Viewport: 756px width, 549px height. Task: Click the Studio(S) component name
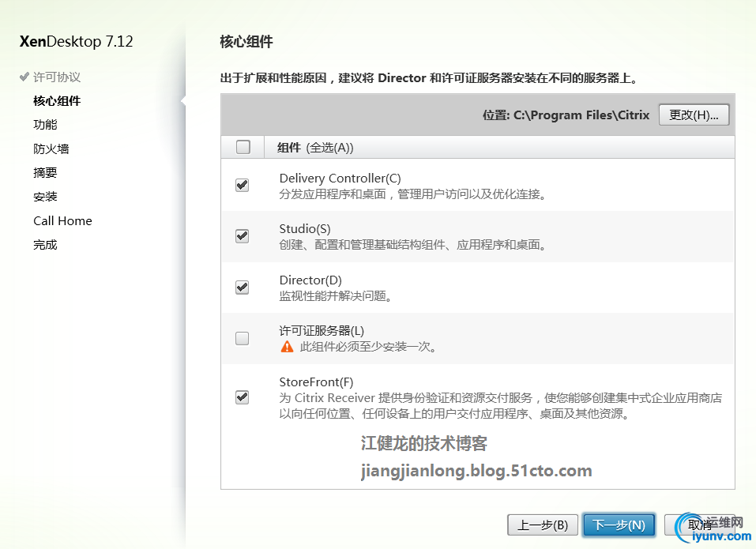click(x=305, y=229)
